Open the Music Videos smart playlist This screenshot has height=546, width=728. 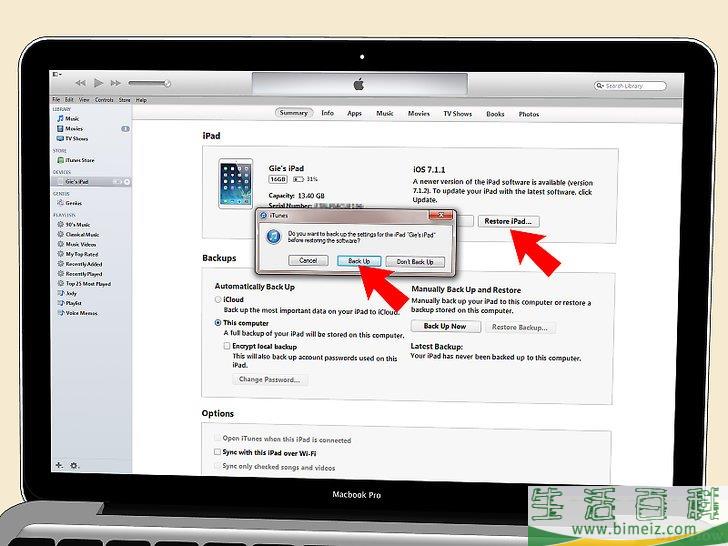[77, 244]
